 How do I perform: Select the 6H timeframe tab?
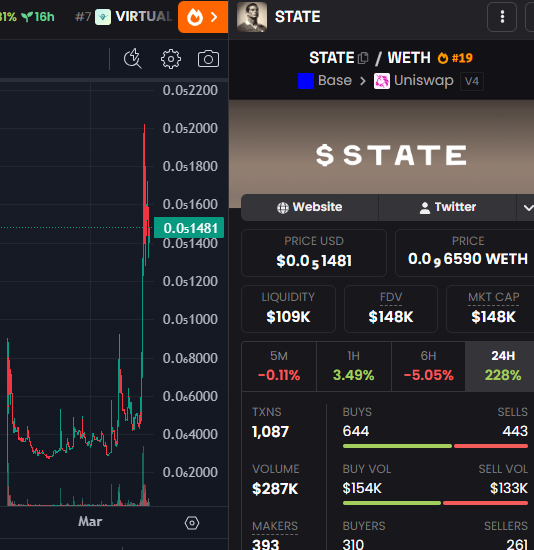point(428,366)
